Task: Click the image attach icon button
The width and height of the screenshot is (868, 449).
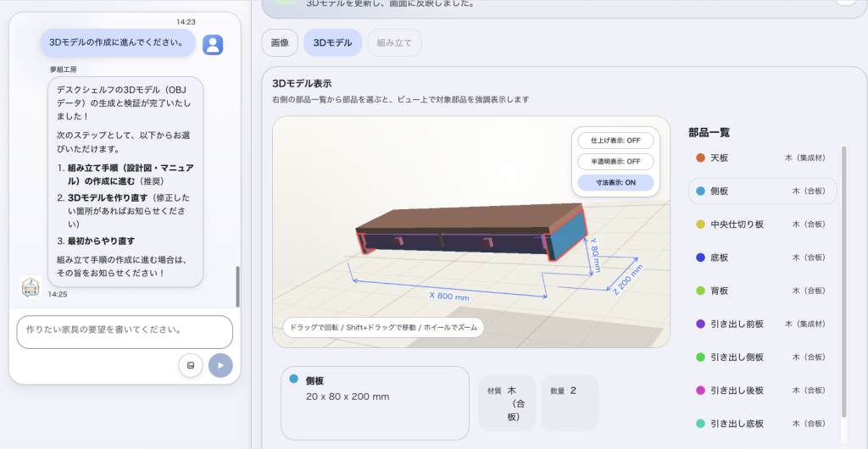Action: point(191,365)
